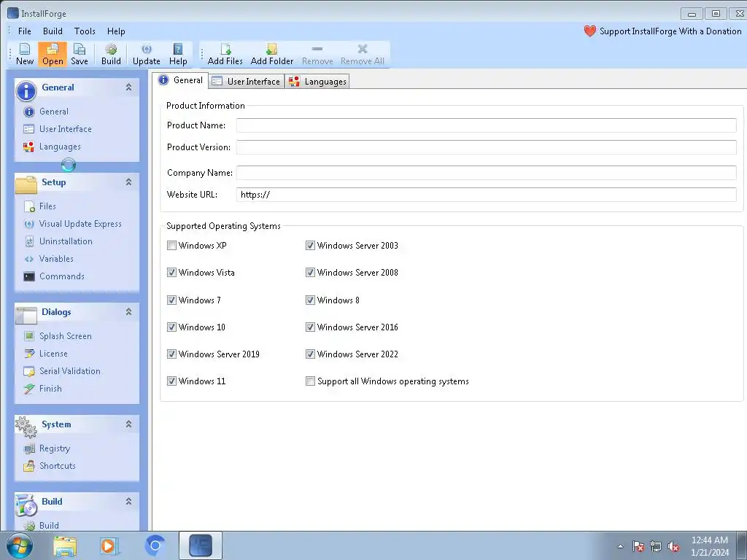This screenshot has height=560, width=747.
Task: Uncheck Windows 10
Action: point(171,327)
